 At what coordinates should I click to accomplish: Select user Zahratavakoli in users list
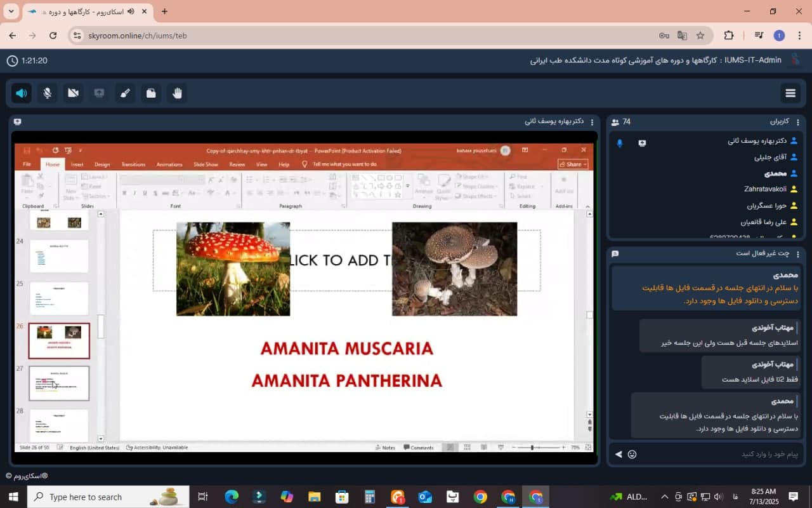765,189
